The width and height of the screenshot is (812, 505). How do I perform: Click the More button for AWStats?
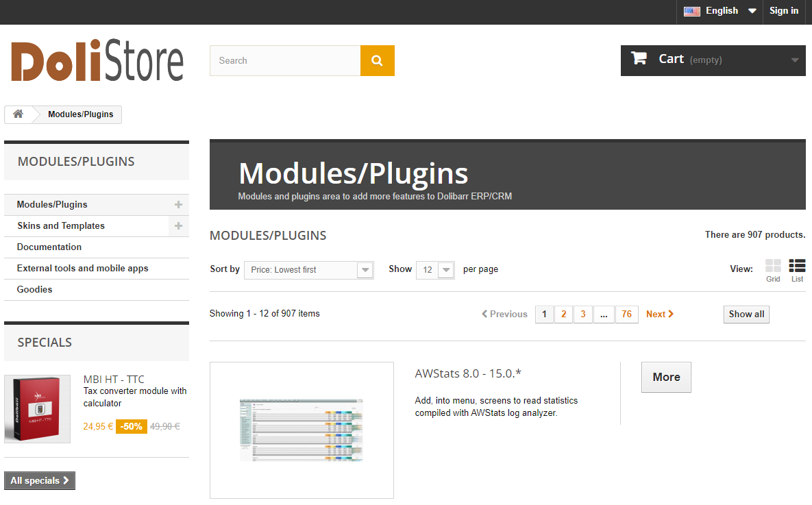666,377
